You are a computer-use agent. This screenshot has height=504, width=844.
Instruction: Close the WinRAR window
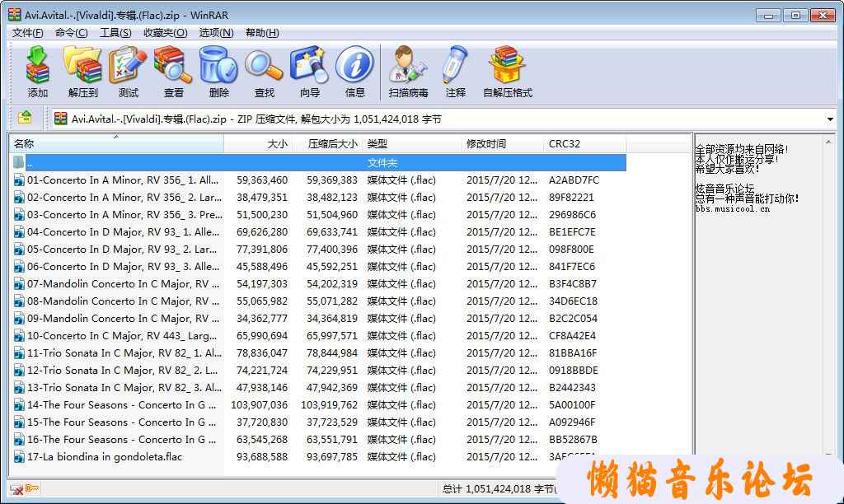click(823, 15)
